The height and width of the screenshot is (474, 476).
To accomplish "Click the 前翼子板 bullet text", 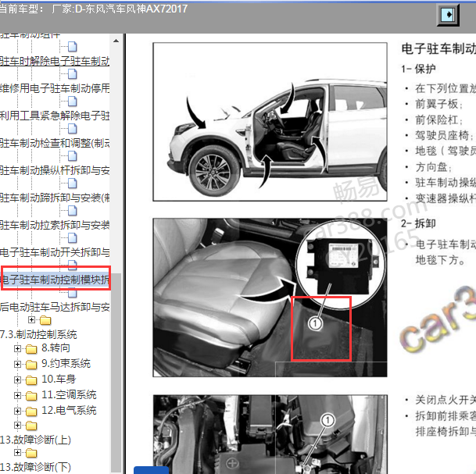I will pos(438,104).
